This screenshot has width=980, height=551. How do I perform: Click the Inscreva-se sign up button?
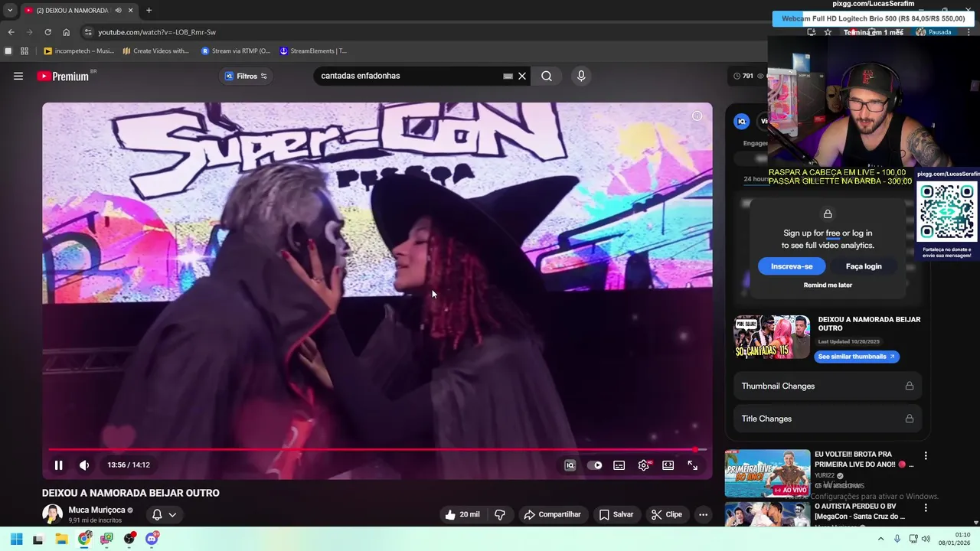point(792,266)
